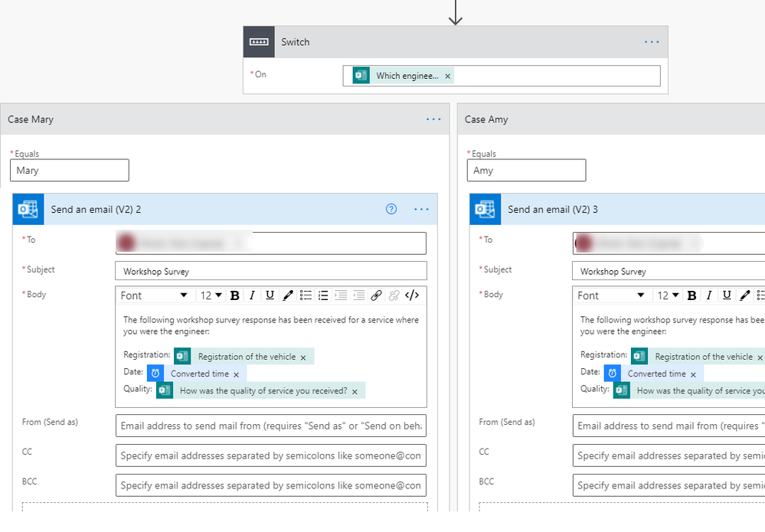The height and width of the screenshot is (532, 765).
Task: Click the Switch action icon
Action: [x=259, y=42]
